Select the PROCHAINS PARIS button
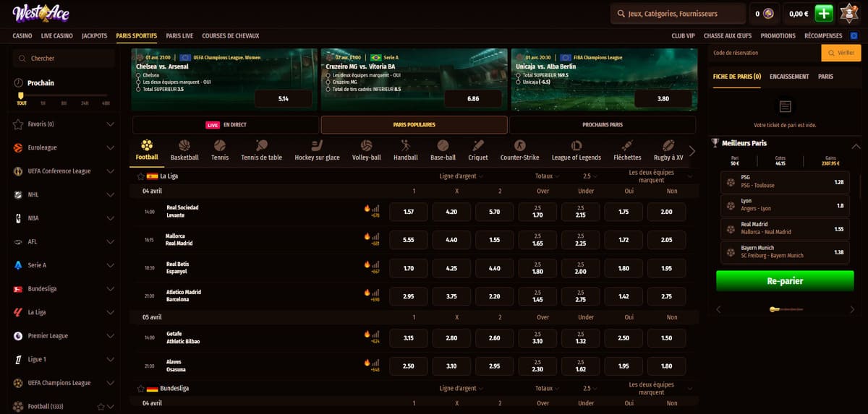This screenshot has width=868, height=414. (x=603, y=125)
